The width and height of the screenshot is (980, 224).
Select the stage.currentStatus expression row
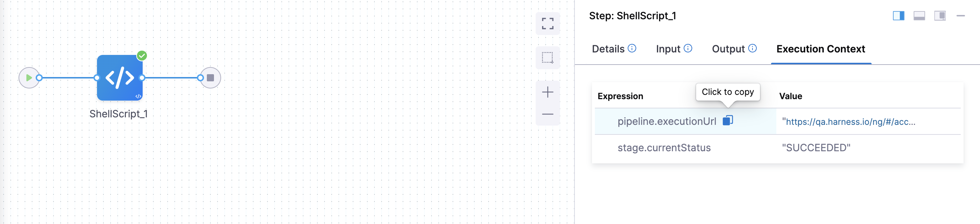coord(664,148)
